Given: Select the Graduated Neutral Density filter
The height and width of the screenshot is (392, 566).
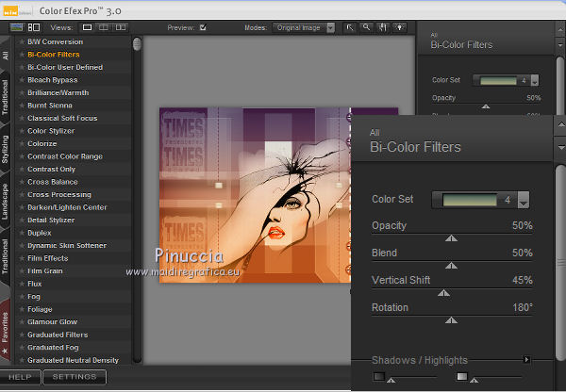Looking at the screenshot, I should [73, 360].
